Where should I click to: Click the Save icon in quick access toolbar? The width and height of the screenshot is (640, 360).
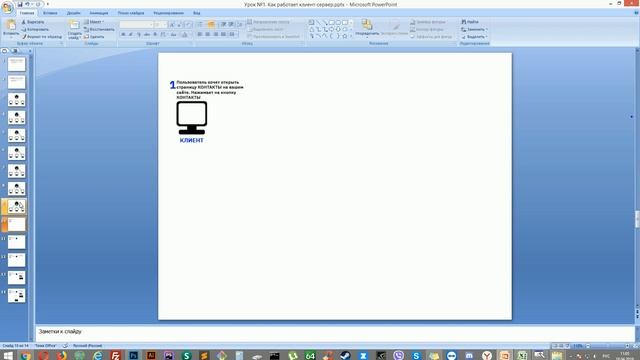pyautogui.click(x=20, y=4)
